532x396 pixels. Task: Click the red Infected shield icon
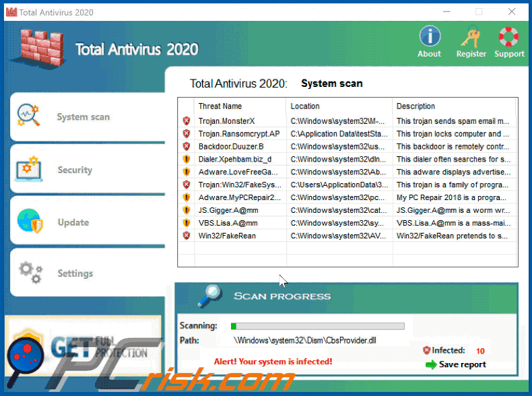click(x=426, y=350)
